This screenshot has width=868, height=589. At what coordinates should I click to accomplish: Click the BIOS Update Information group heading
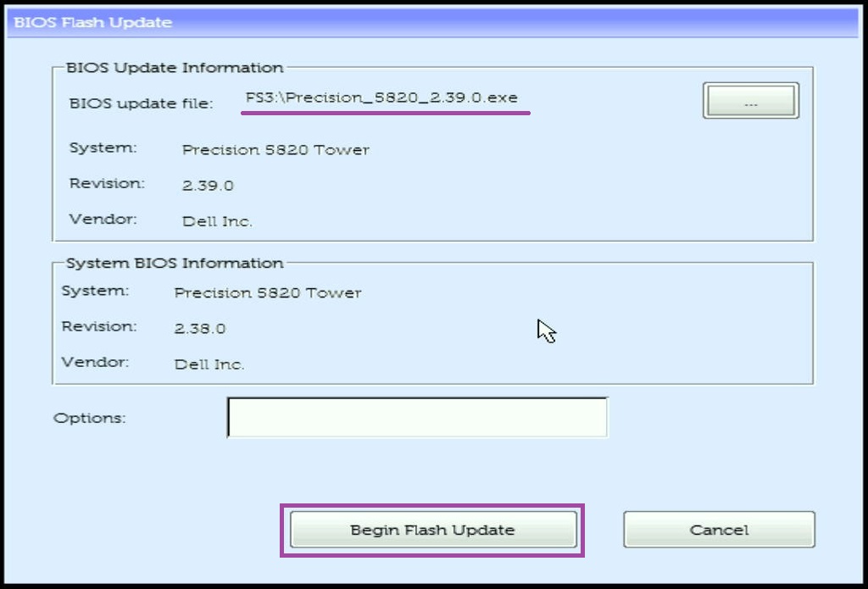click(x=175, y=68)
